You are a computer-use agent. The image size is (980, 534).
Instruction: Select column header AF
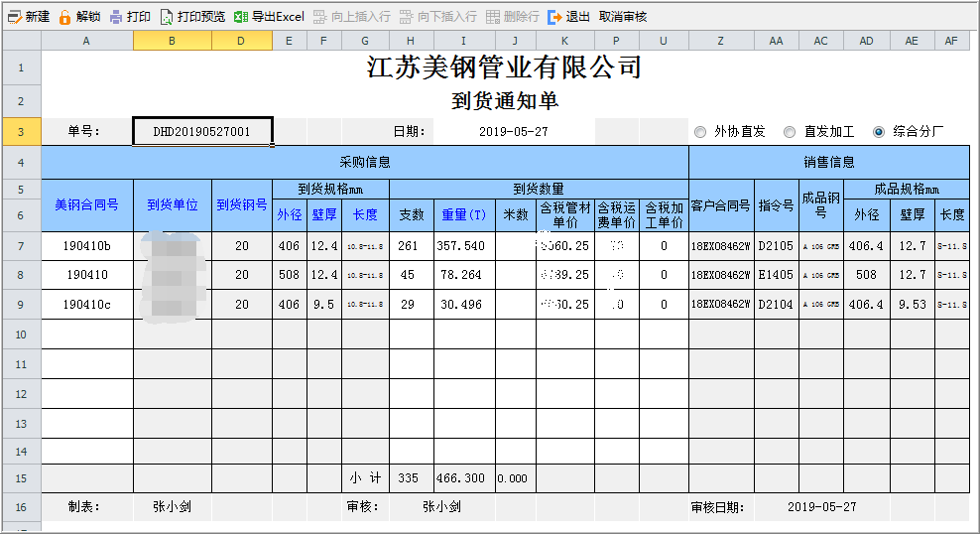point(951,41)
